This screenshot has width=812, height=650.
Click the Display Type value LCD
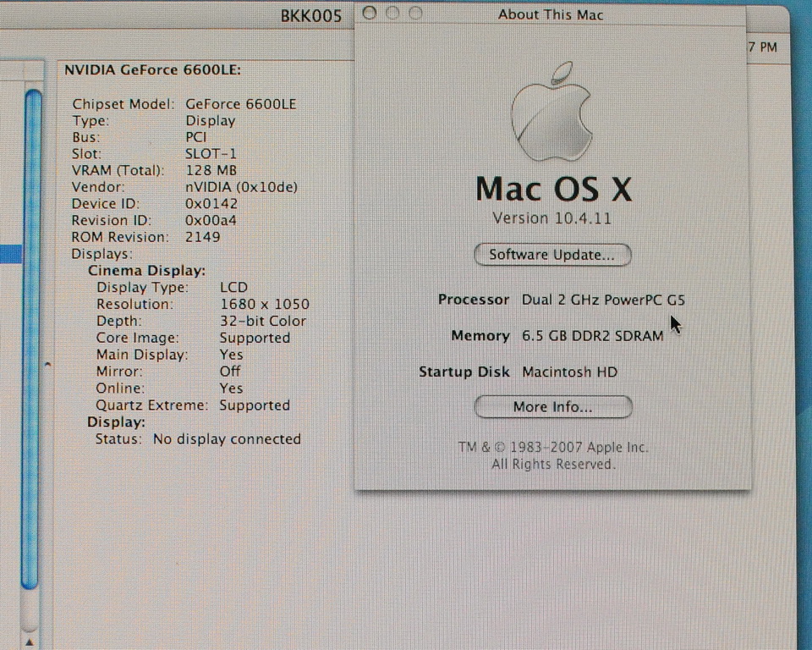233,287
